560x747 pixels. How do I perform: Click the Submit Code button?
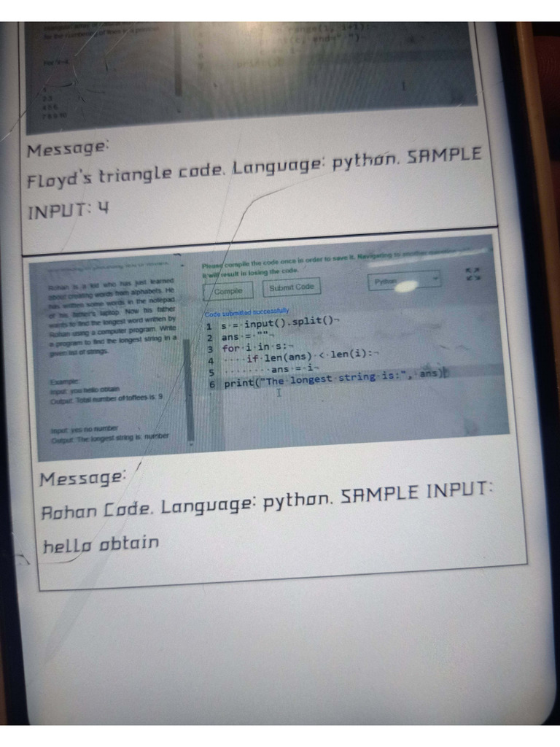[x=292, y=287]
